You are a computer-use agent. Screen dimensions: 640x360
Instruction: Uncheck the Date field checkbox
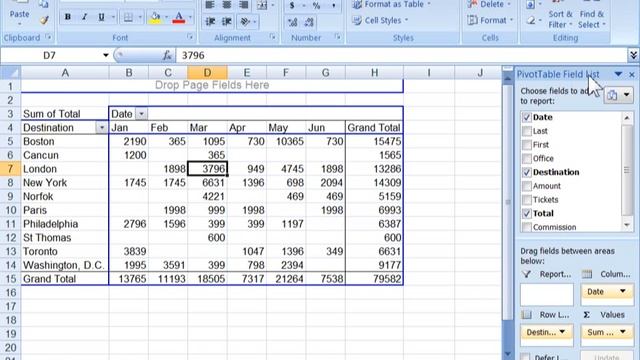[527, 117]
